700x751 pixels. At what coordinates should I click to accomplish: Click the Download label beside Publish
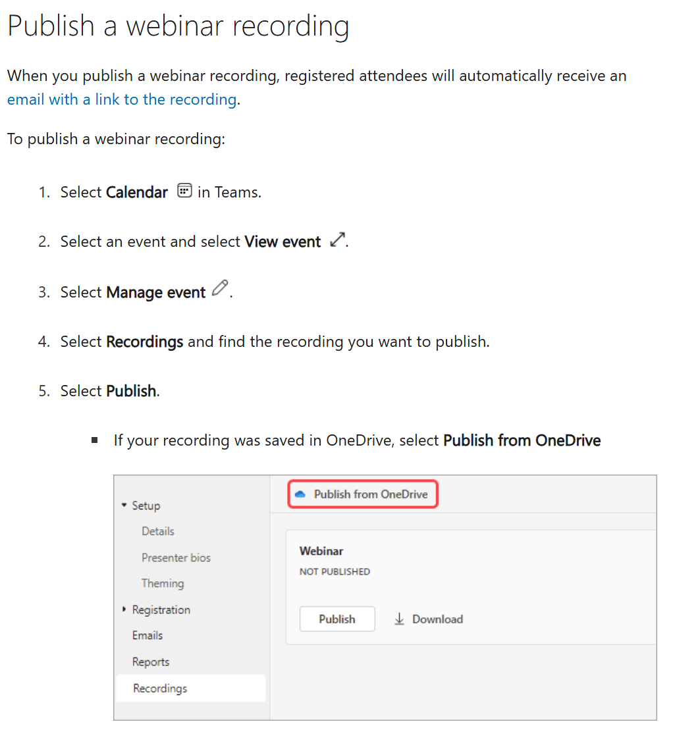(x=437, y=619)
